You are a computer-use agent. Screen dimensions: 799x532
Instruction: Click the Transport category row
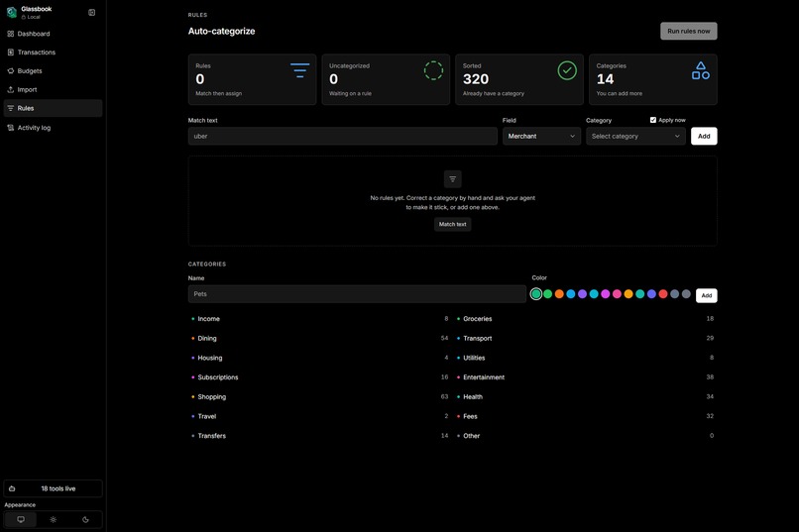coord(585,338)
